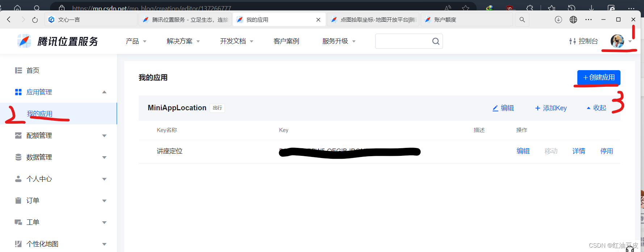Viewport: 644px width, 252px height.
Task: Expand the 工单 sidebar section
Action: [104, 222]
